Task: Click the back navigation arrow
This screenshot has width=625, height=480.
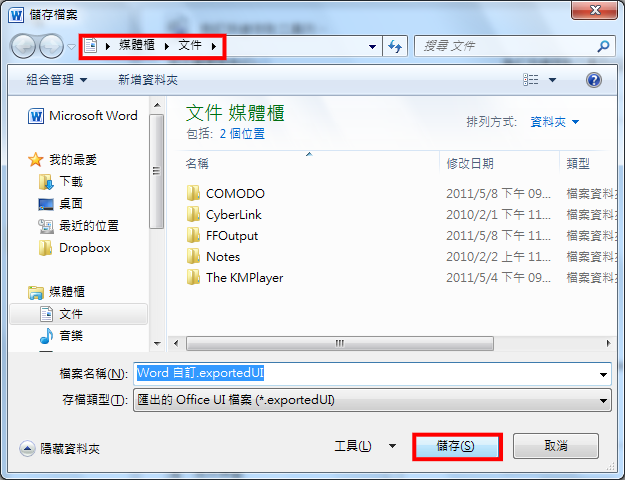Action: click(23, 46)
